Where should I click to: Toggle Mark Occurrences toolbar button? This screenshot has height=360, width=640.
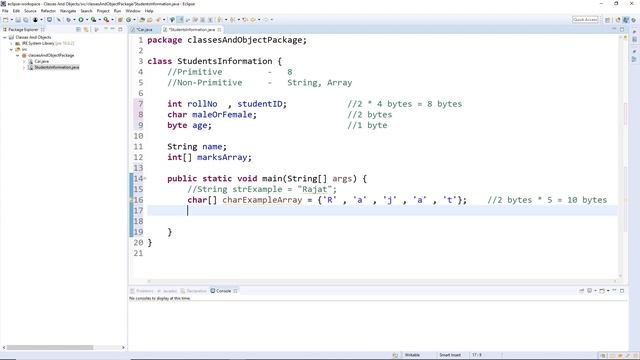[180, 20]
